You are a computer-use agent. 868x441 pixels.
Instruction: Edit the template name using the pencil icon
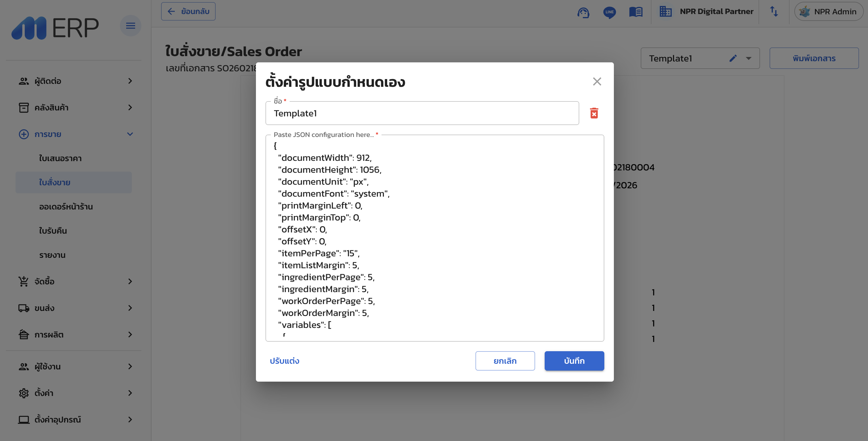point(733,58)
